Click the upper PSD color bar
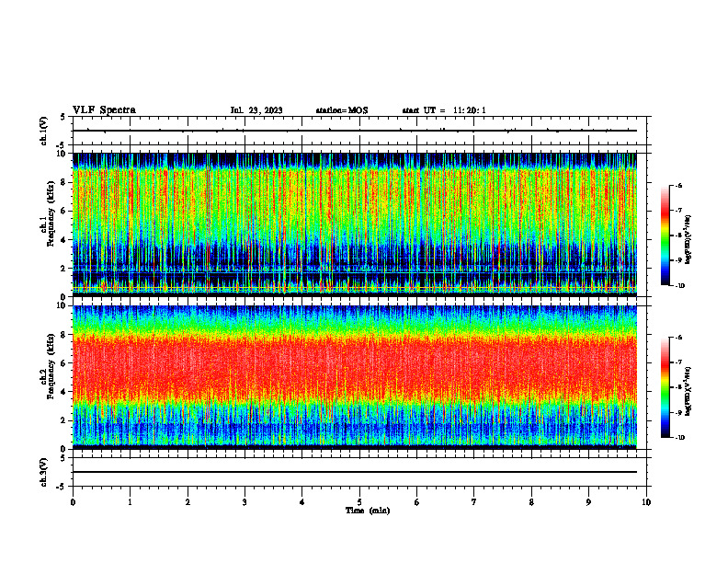This screenshot has height=563, width=728. tap(665, 236)
